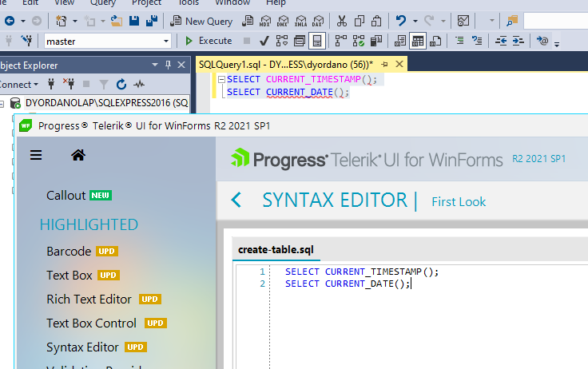Image resolution: width=588 pixels, height=369 pixels.
Task: Refresh Object Explorer
Action: [x=121, y=85]
